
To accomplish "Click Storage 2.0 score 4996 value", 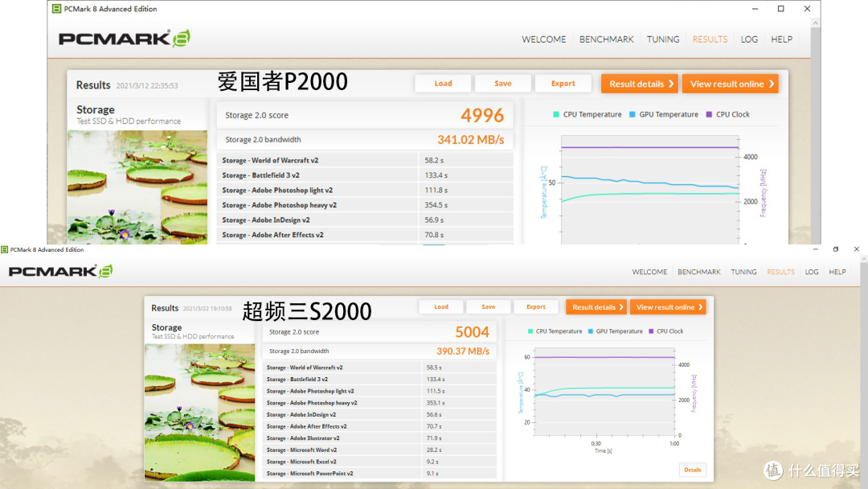I will click(x=482, y=115).
